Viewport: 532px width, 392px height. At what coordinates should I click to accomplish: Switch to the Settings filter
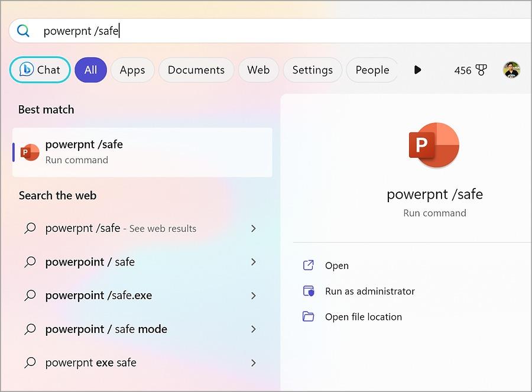313,70
